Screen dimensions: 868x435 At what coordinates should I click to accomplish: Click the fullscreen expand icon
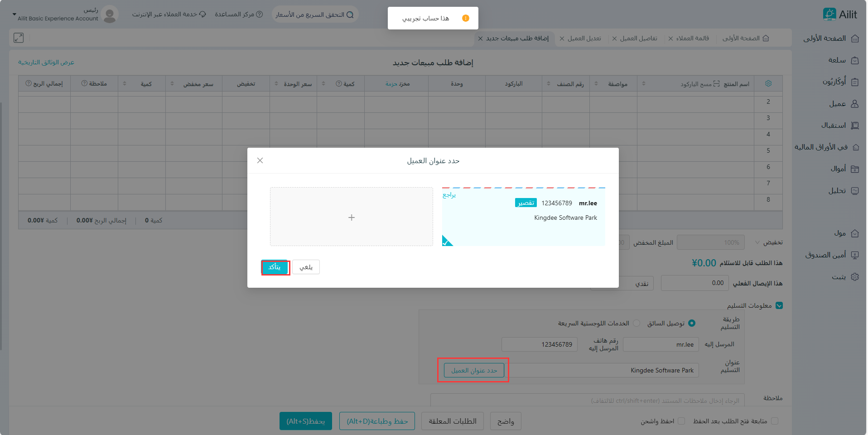19,38
